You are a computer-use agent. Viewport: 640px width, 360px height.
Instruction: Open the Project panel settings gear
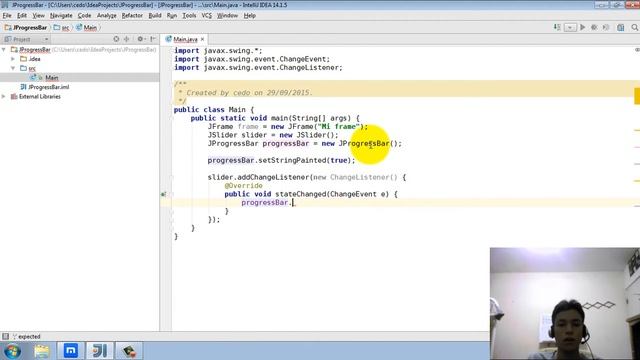(141, 39)
